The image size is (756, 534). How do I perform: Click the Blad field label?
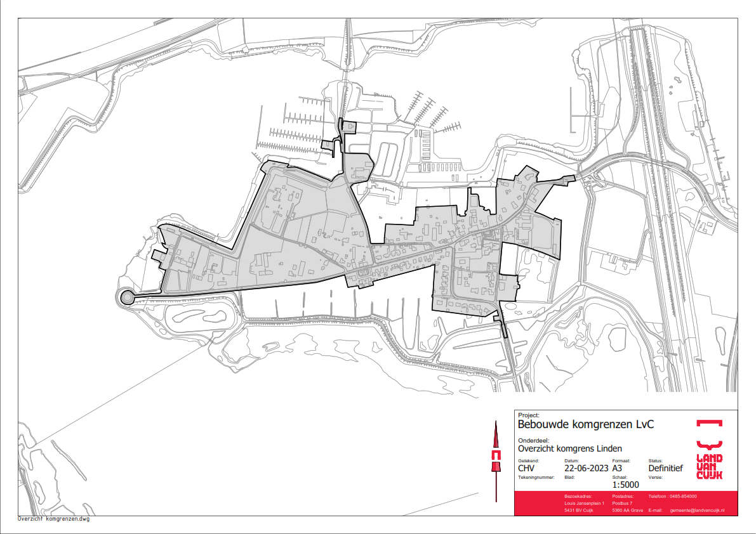[x=569, y=476]
